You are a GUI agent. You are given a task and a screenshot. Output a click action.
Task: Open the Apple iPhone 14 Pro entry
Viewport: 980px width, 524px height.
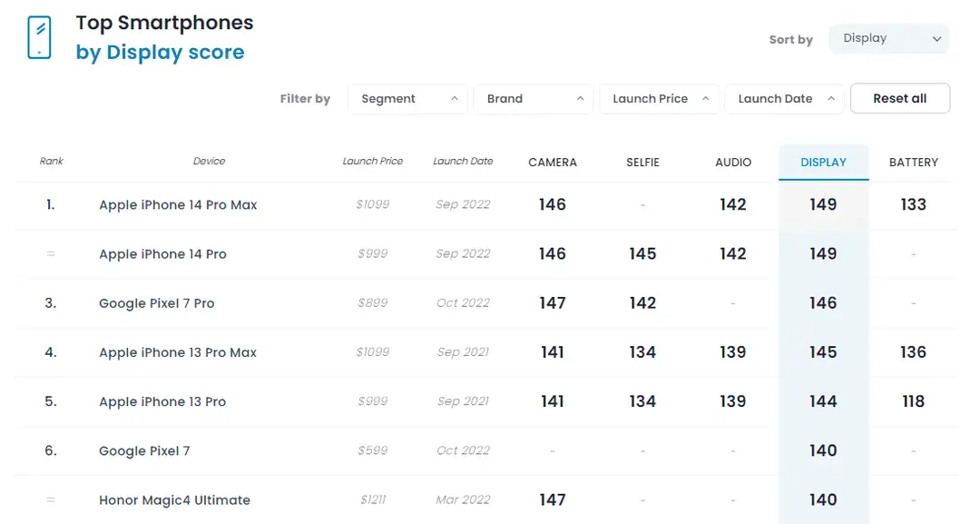point(162,254)
